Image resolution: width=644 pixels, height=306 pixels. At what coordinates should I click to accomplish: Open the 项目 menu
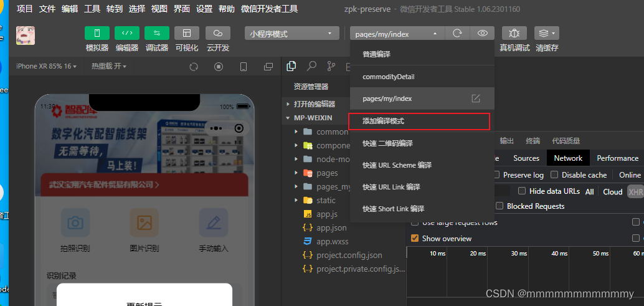[x=25, y=9]
